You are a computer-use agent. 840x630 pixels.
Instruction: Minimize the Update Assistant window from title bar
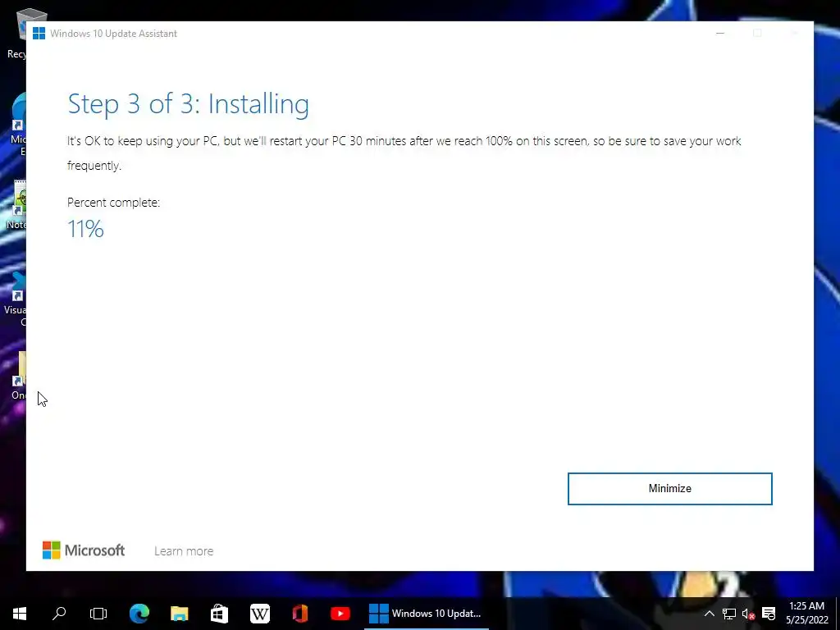click(720, 33)
